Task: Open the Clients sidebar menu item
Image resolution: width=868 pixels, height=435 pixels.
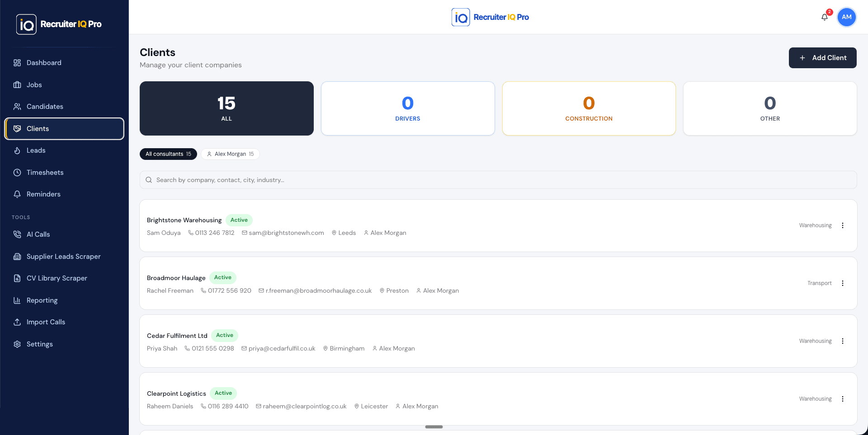Action: point(64,129)
